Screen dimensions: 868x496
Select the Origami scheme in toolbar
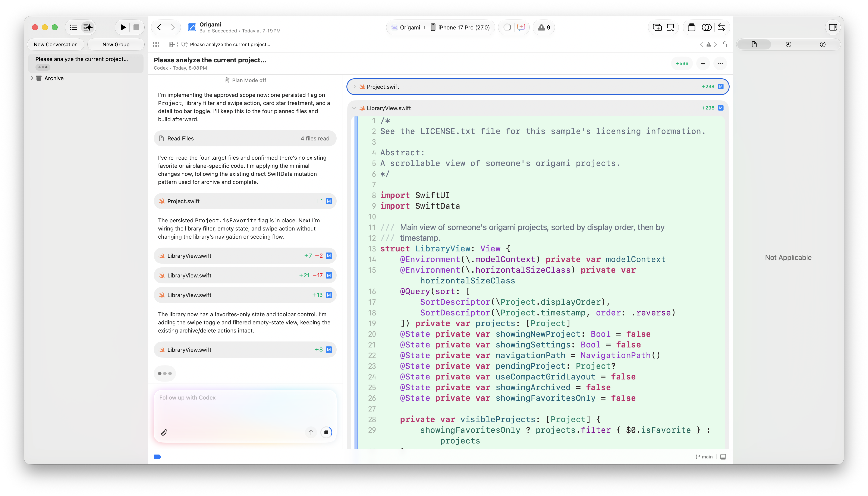pos(406,27)
